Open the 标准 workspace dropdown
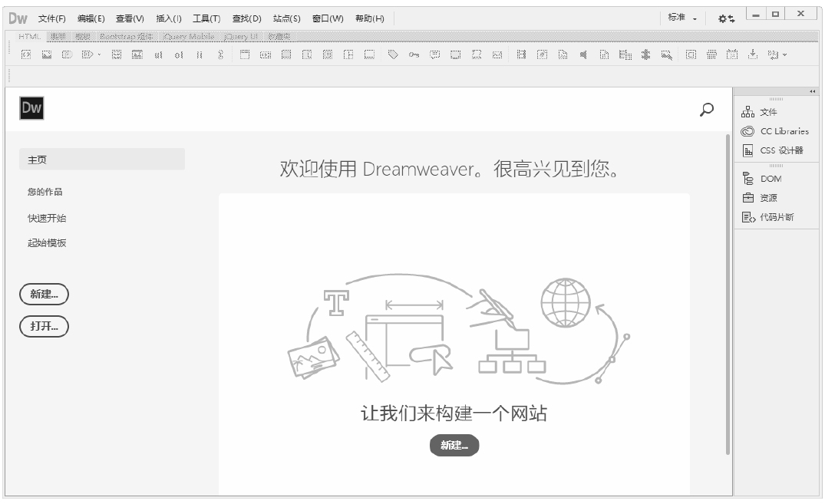The width and height of the screenshot is (825, 504). (x=682, y=18)
